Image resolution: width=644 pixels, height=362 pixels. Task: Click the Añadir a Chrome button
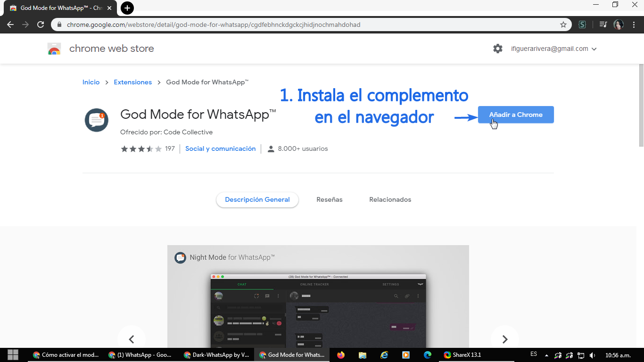coord(516,115)
